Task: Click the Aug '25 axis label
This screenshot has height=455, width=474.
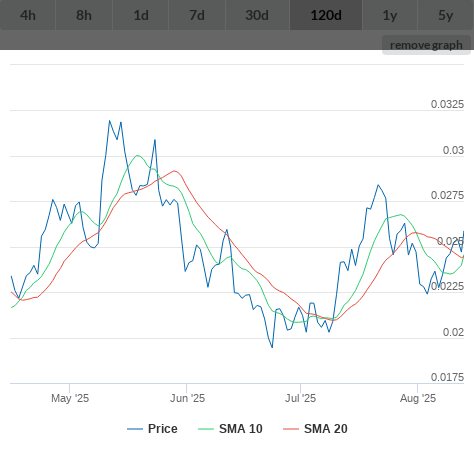Action: (418, 398)
